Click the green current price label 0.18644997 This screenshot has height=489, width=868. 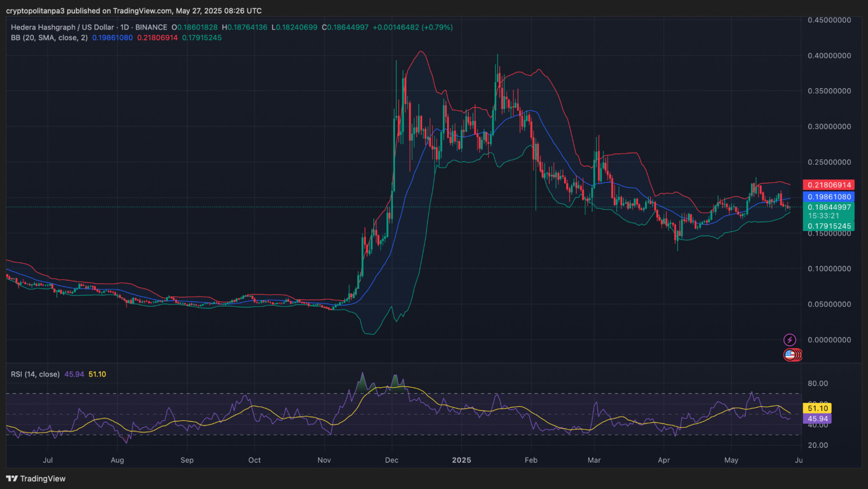(829, 207)
